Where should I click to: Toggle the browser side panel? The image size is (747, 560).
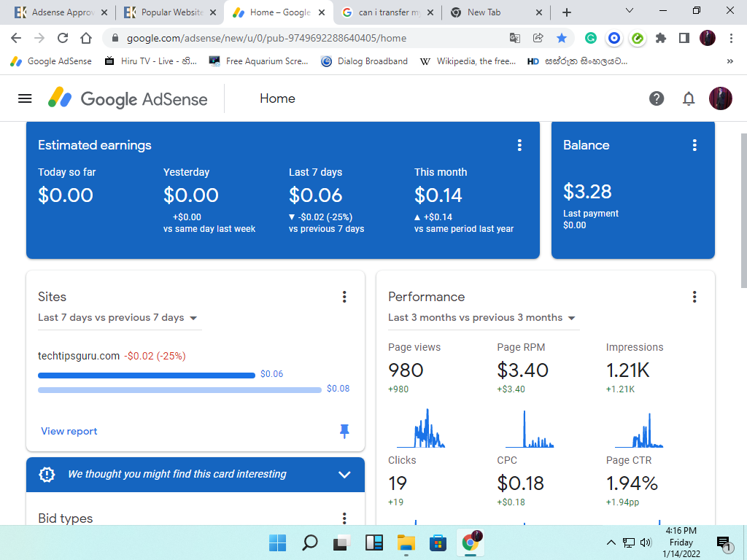point(684,38)
